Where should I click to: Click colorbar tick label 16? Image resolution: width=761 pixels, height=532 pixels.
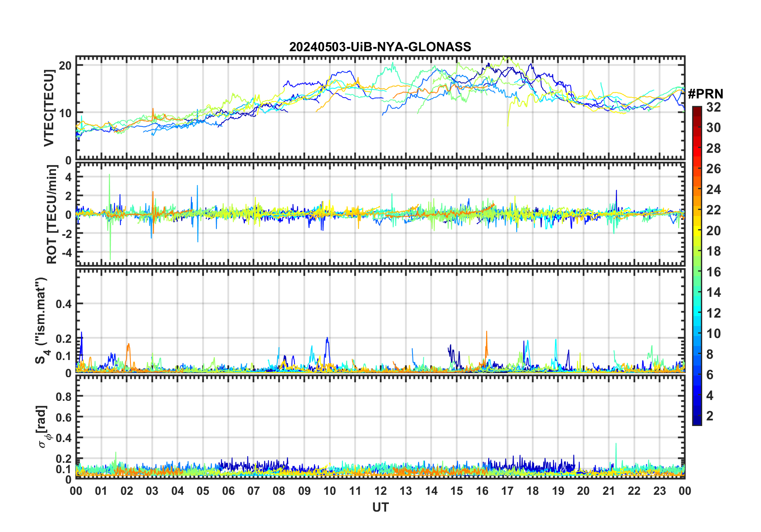pos(713,272)
